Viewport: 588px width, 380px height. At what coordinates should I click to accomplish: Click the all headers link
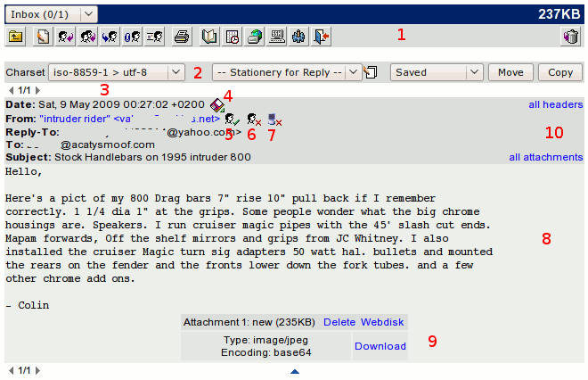tap(555, 105)
